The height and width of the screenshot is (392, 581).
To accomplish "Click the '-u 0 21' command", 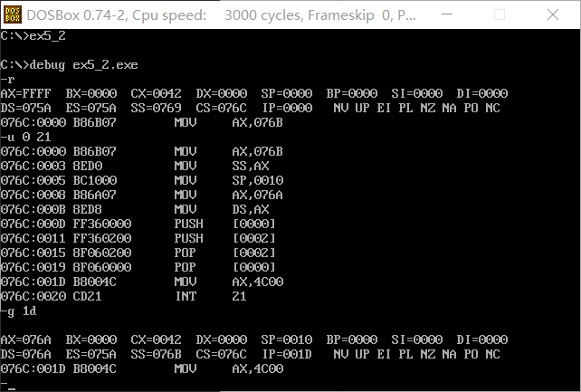I will (x=26, y=137).
